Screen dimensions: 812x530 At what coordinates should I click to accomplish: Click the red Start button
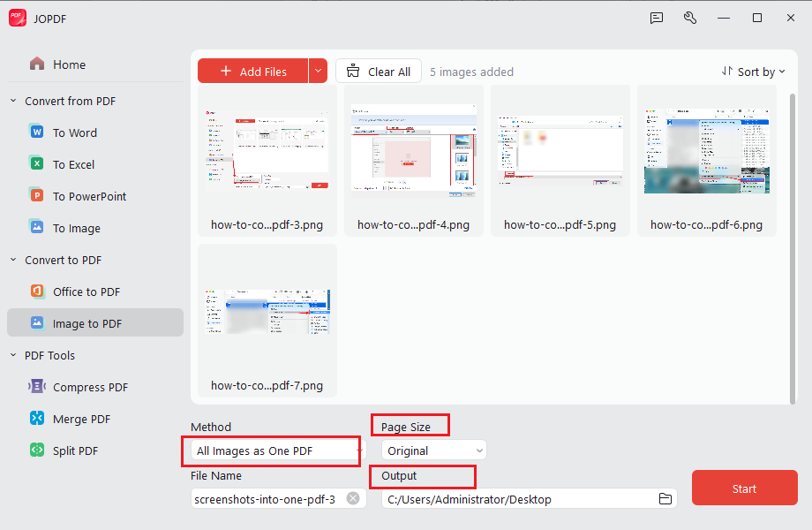click(744, 488)
